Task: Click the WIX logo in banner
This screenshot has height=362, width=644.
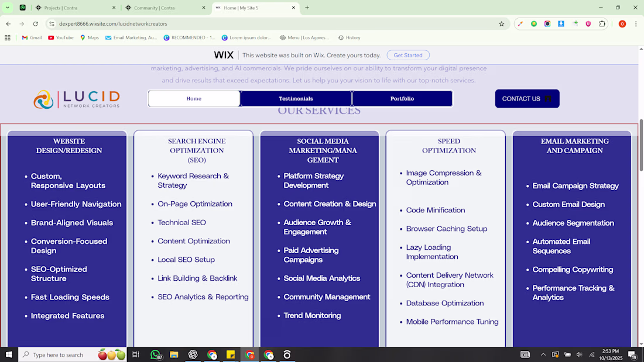Action: [224, 55]
